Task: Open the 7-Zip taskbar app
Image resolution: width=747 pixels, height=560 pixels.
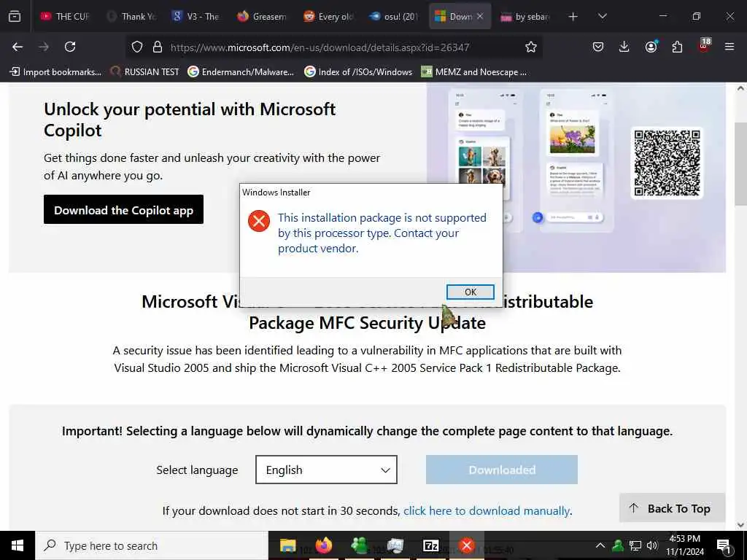Action: (x=430, y=545)
